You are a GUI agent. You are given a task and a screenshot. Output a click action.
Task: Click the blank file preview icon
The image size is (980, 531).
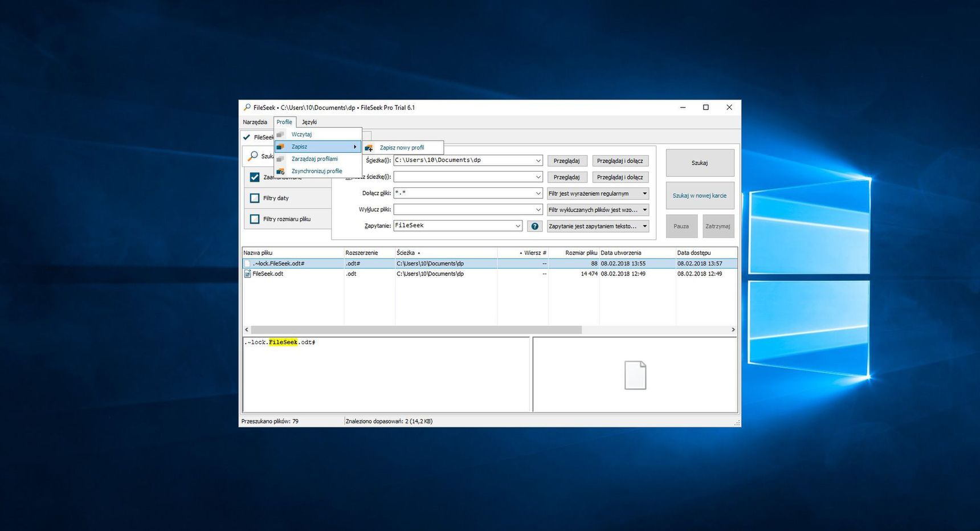pos(635,375)
